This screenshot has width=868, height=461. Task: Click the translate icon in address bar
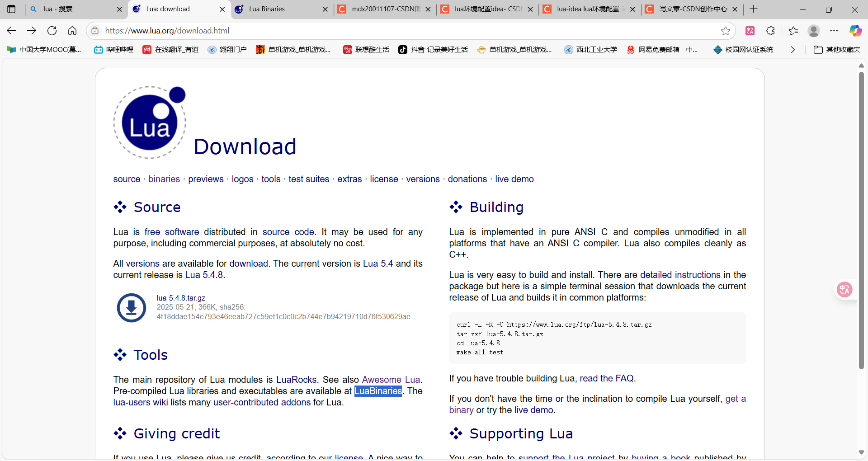[x=750, y=30]
